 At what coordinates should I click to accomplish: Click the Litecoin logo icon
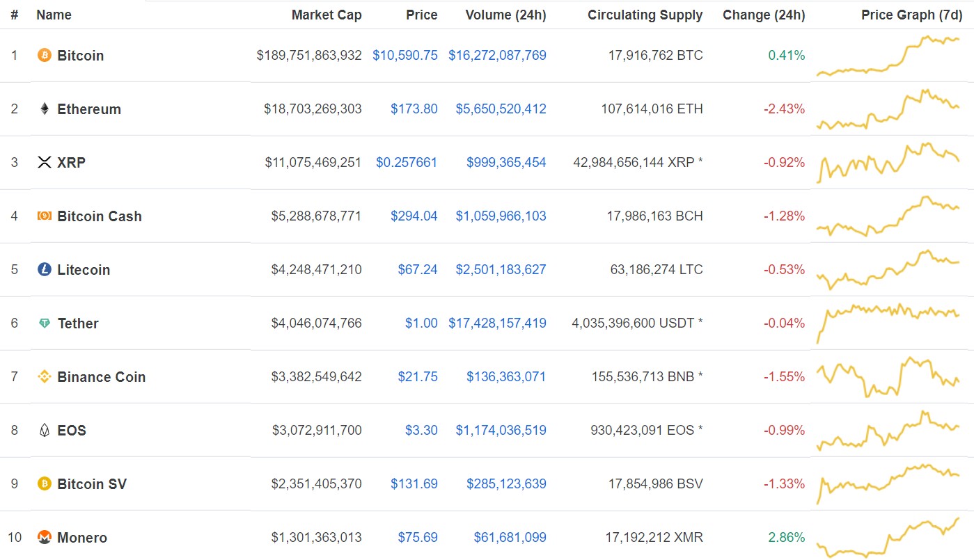[x=45, y=269]
